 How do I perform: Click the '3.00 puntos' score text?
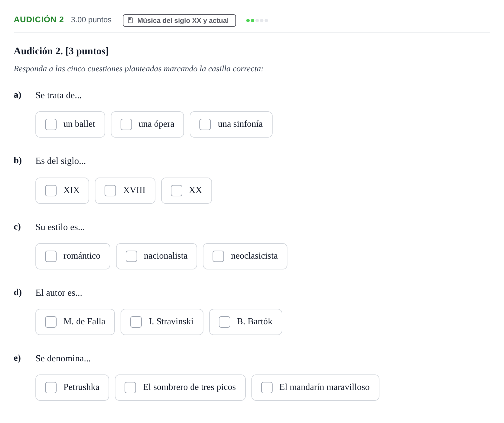click(x=91, y=20)
